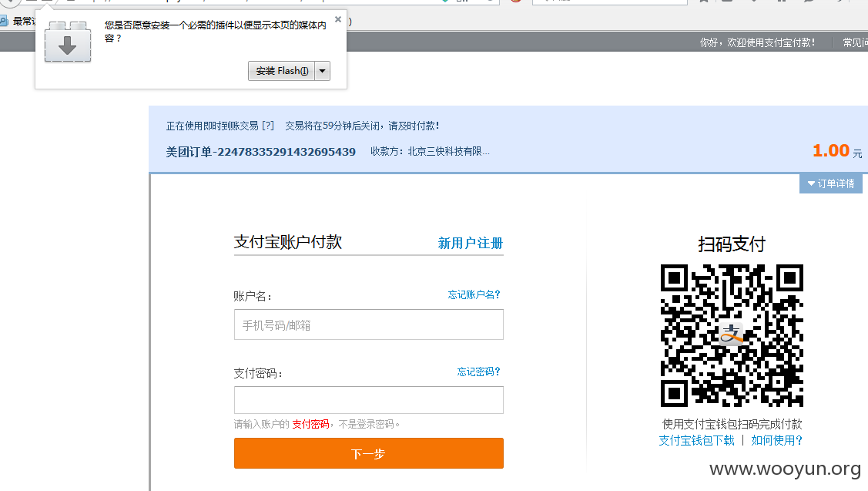Click the 忘记账户名? link
Viewport: 868px width, 491px height.
coord(474,294)
